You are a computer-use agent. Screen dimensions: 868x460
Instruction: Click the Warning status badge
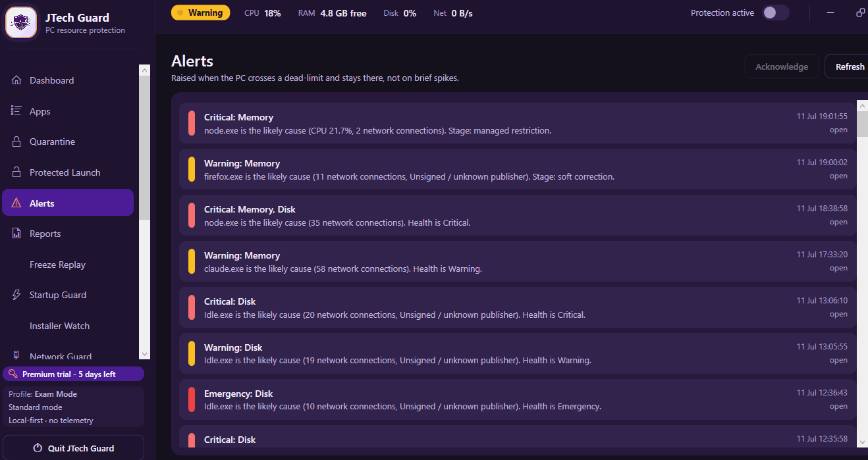[x=200, y=13]
